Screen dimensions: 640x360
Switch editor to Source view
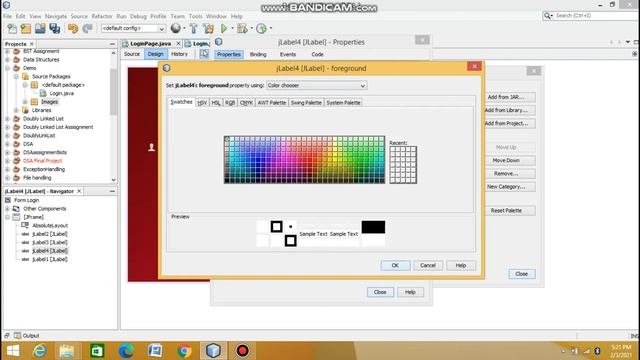pos(132,54)
